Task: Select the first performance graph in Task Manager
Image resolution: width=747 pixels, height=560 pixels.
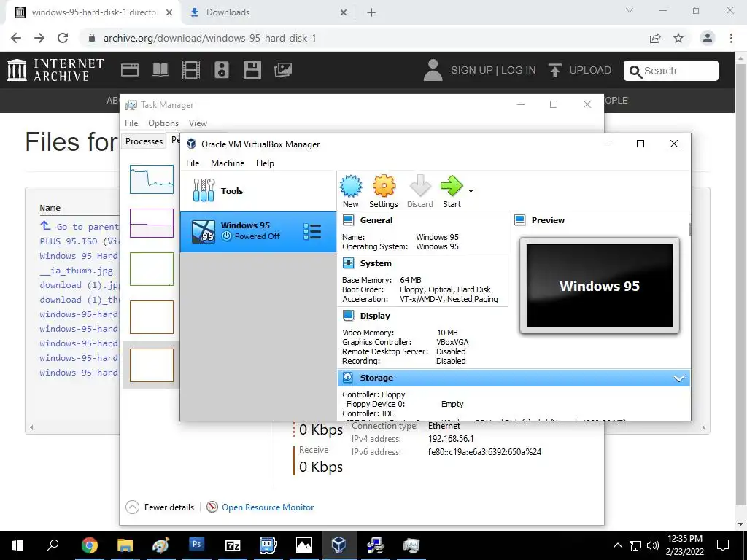Action: [152, 179]
